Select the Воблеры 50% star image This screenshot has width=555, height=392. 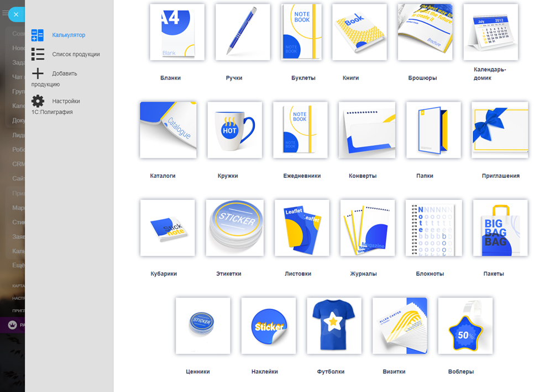pyautogui.click(x=465, y=326)
